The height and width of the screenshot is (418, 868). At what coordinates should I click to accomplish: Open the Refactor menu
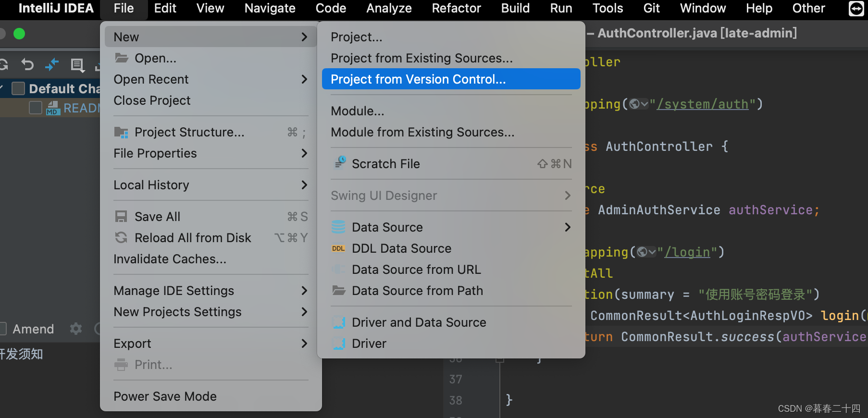(x=456, y=8)
